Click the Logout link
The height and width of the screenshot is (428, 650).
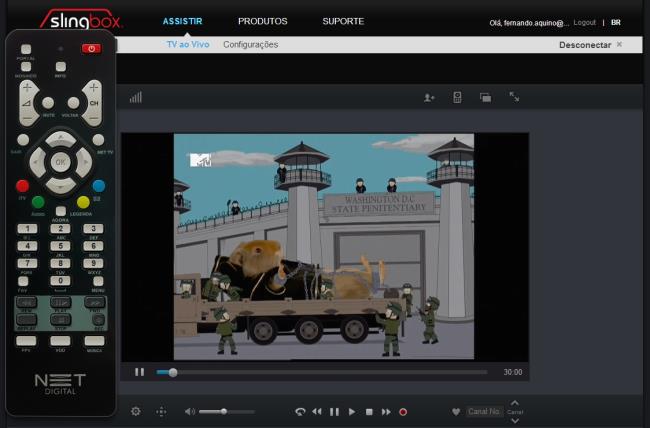click(x=585, y=22)
